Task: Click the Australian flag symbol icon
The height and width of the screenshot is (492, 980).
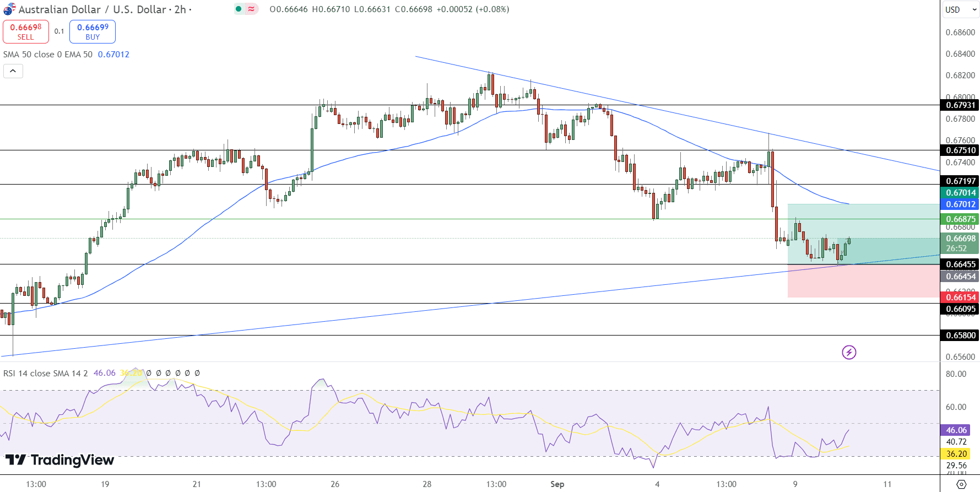Action: [x=9, y=9]
